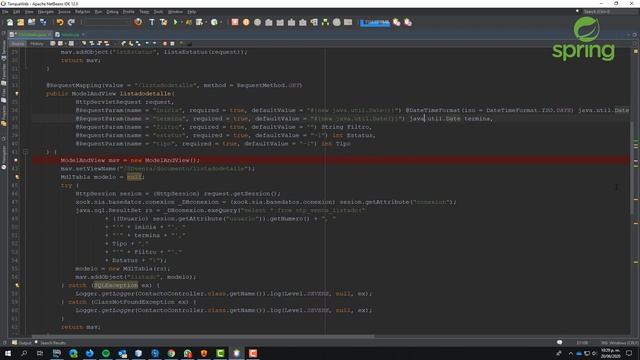
Task: Click the New Project toolbar icon
Action: (x=20, y=22)
